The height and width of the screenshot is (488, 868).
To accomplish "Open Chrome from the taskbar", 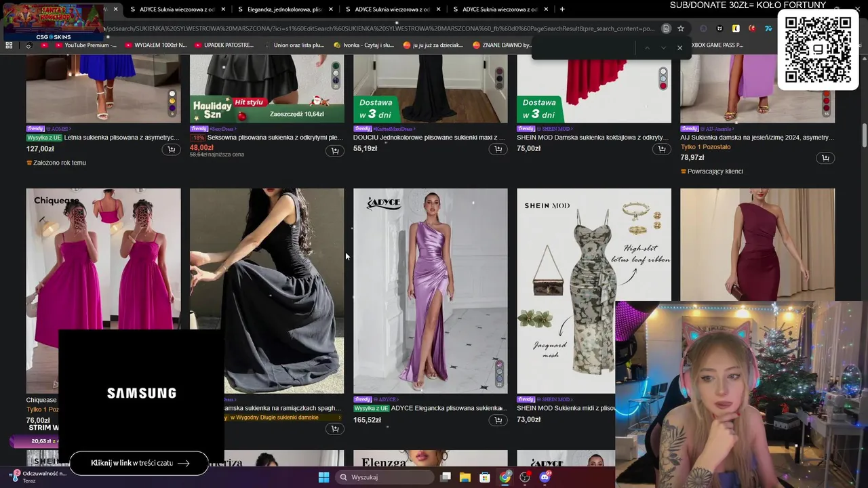I will tap(505, 477).
